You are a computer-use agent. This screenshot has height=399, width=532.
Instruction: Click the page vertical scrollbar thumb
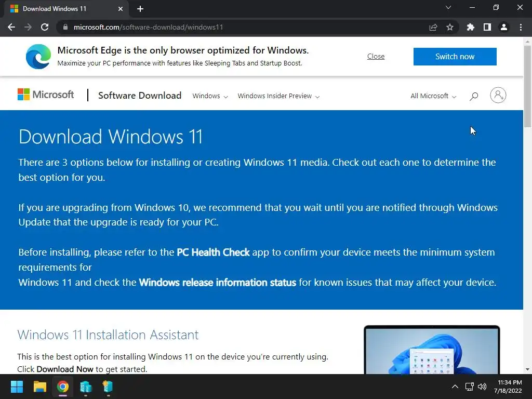point(527,86)
